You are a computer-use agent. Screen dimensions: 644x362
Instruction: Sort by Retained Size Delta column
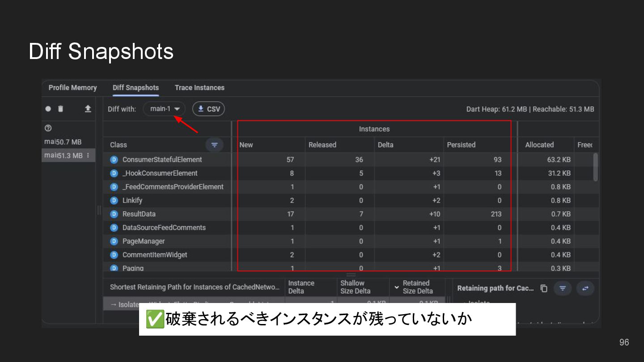pos(417,287)
